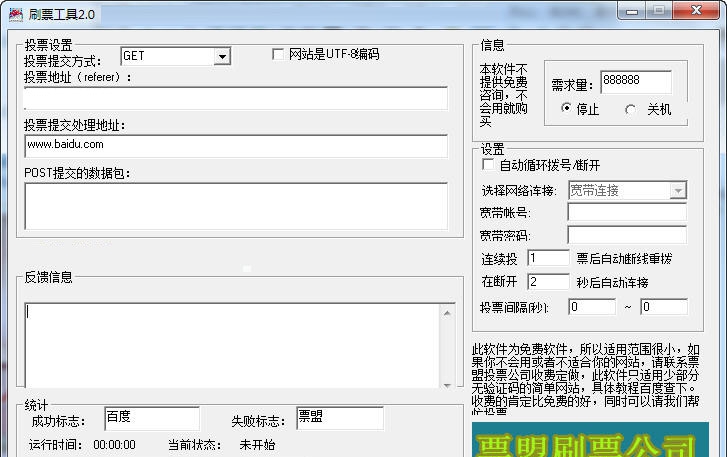The image size is (727, 457).
Task: Click the 宽带帐号 input field
Action: click(627, 212)
